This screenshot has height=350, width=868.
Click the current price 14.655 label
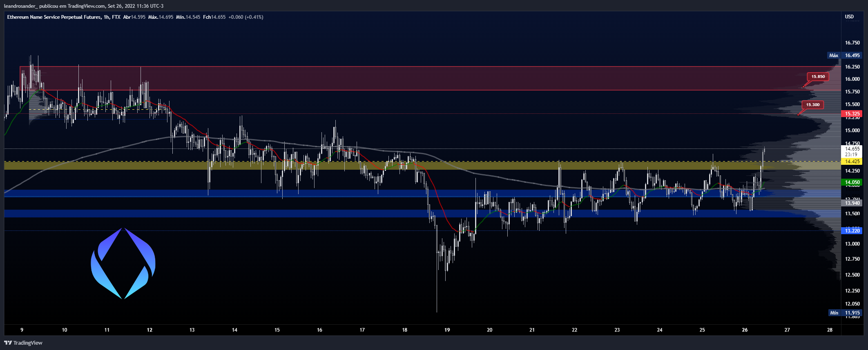click(852, 149)
